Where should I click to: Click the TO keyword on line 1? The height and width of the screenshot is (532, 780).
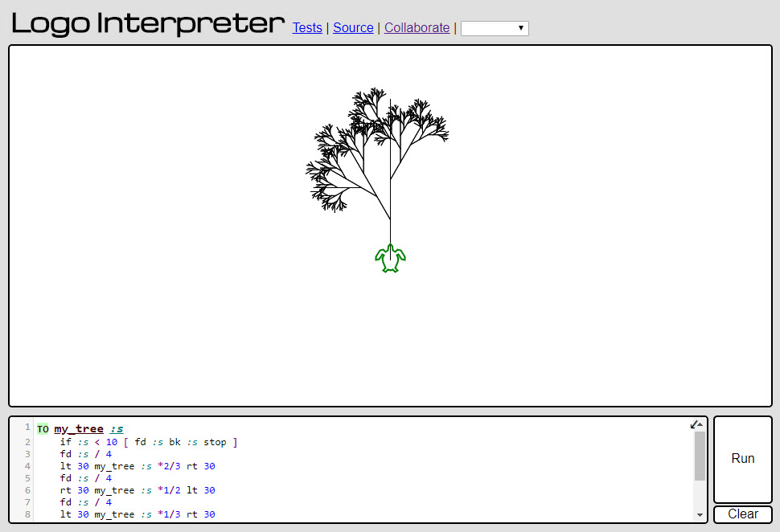(43, 429)
